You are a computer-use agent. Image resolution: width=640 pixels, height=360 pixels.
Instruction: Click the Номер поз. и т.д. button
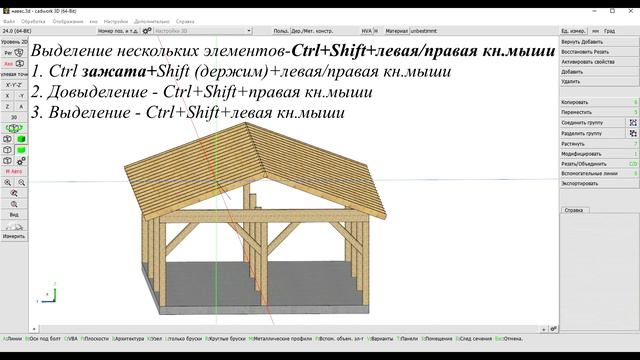118,31
